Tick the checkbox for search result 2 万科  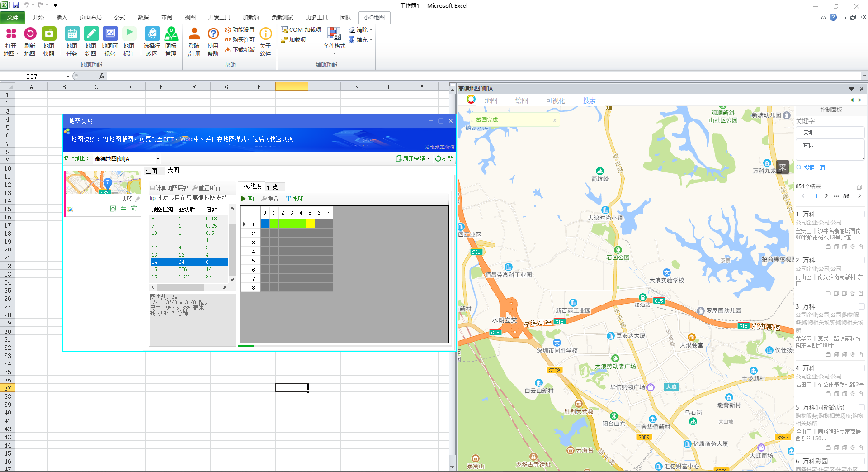coord(861,260)
